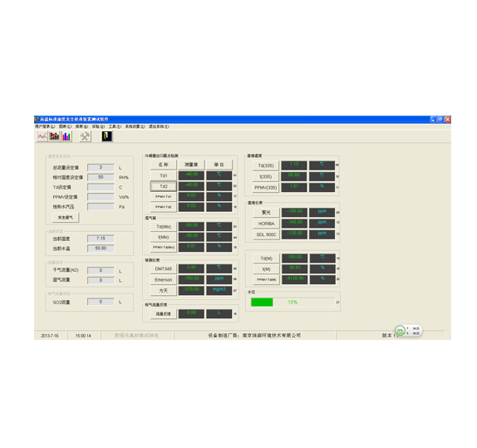Open the 系统设置 (System Settings) menu
This screenshot has height=448, width=477.
click(x=135, y=126)
